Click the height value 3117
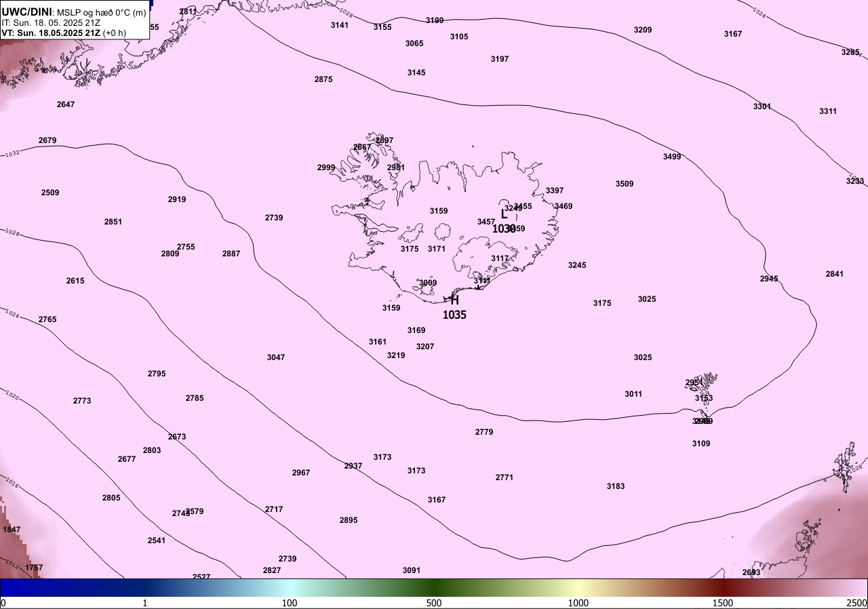Image resolution: width=868 pixels, height=609 pixels. [500, 258]
